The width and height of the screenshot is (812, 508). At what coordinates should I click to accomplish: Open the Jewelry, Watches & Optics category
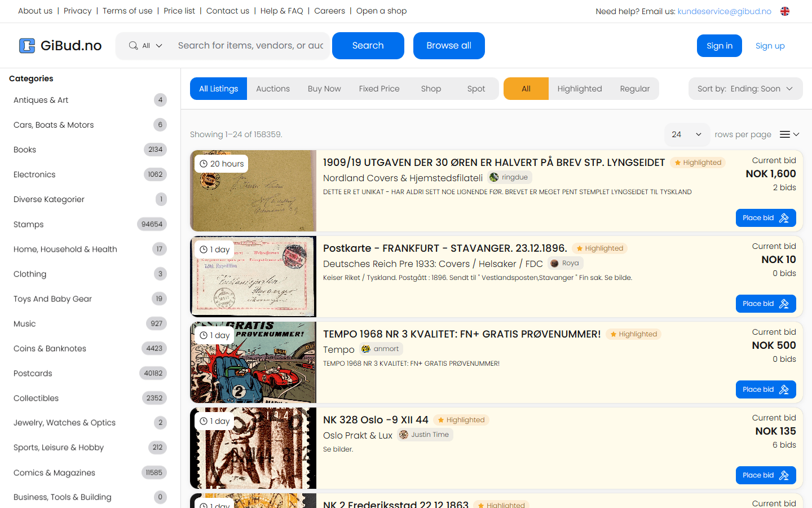pos(90,422)
